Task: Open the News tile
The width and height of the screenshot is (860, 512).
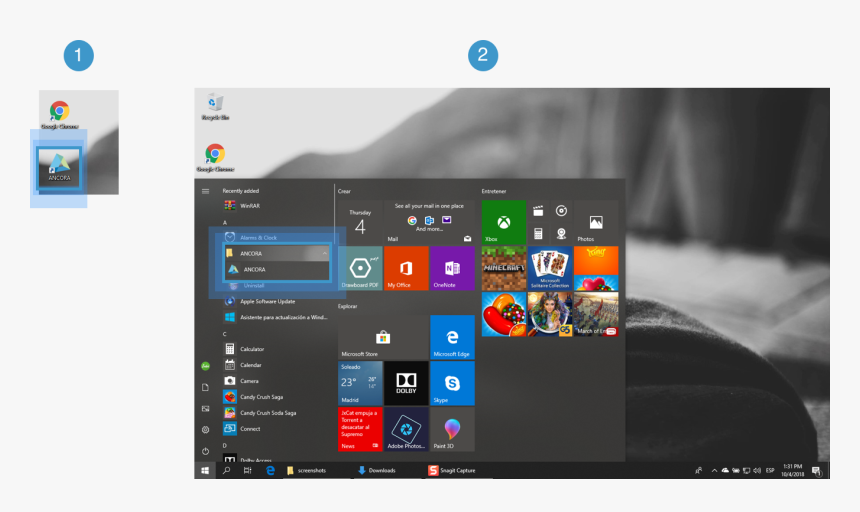Action: tap(360, 429)
